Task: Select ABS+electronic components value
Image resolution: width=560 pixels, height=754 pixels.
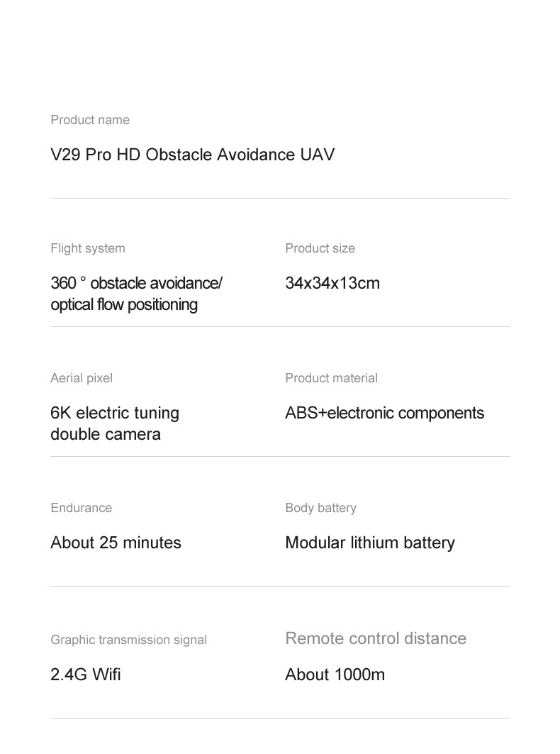Action: click(384, 413)
